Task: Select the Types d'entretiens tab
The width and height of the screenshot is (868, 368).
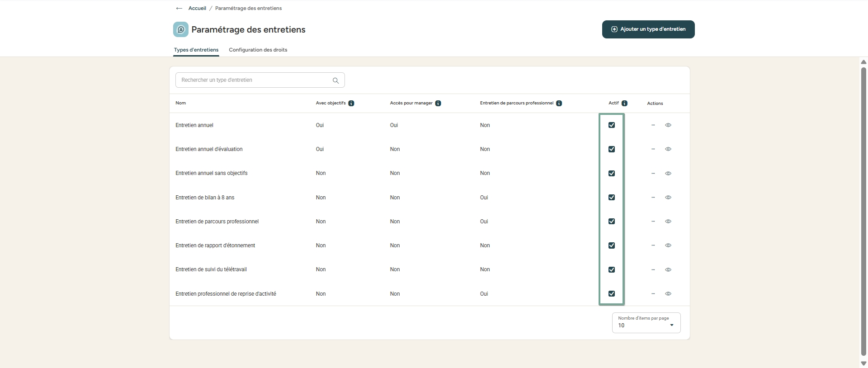Action: click(x=196, y=50)
